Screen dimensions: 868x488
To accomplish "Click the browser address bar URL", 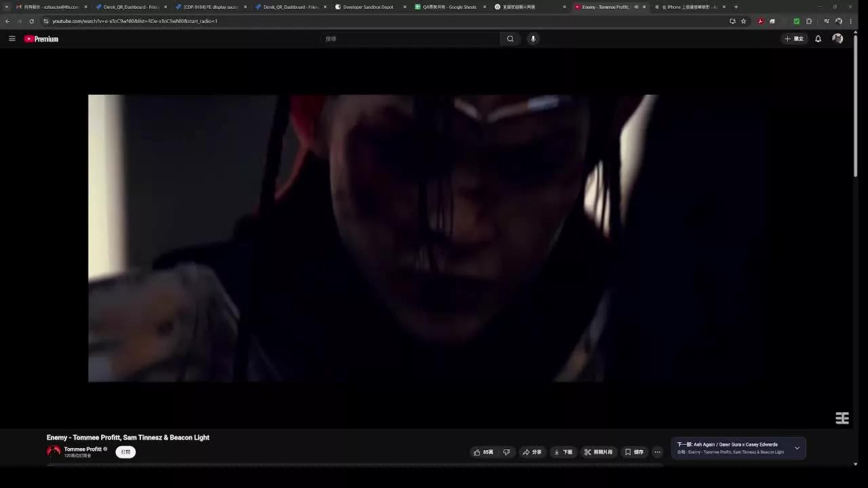I will 135,21.
